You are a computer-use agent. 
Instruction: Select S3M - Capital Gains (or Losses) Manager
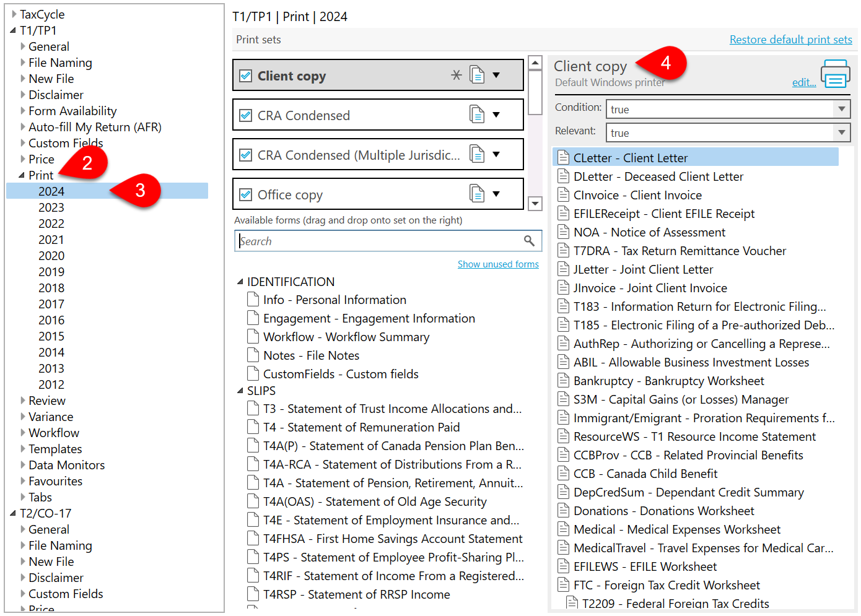point(681,399)
